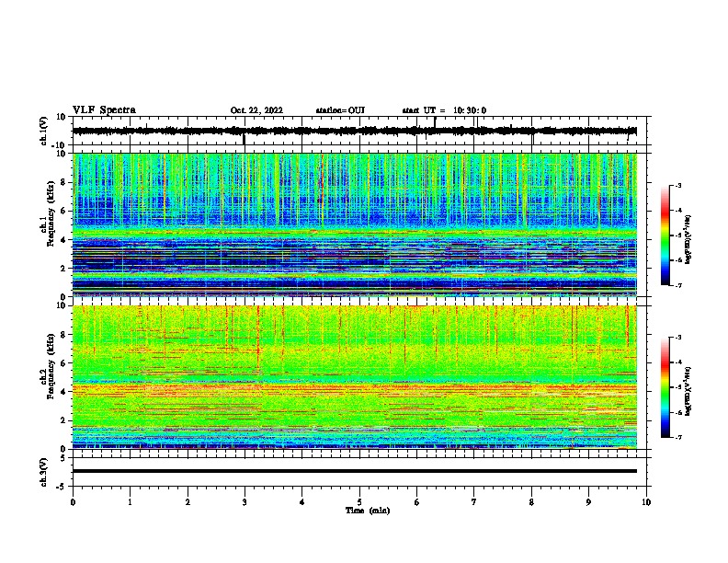Screen dimensions: 728x563
Task: Click the "station=OUI" header label
Action: pyautogui.click(x=340, y=110)
